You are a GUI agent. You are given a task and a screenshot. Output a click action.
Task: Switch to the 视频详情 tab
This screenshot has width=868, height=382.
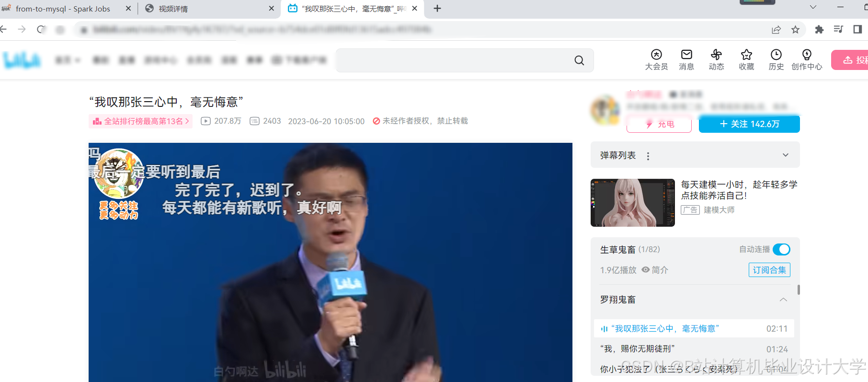point(173,9)
